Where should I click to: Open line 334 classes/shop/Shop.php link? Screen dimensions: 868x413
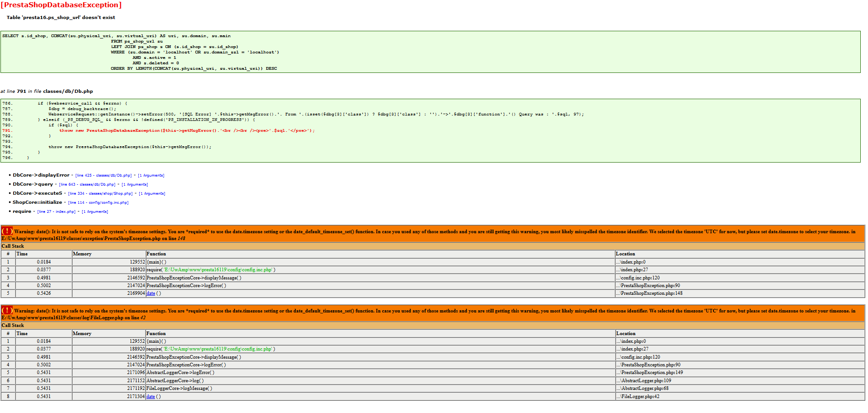click(x=101, y=193)
